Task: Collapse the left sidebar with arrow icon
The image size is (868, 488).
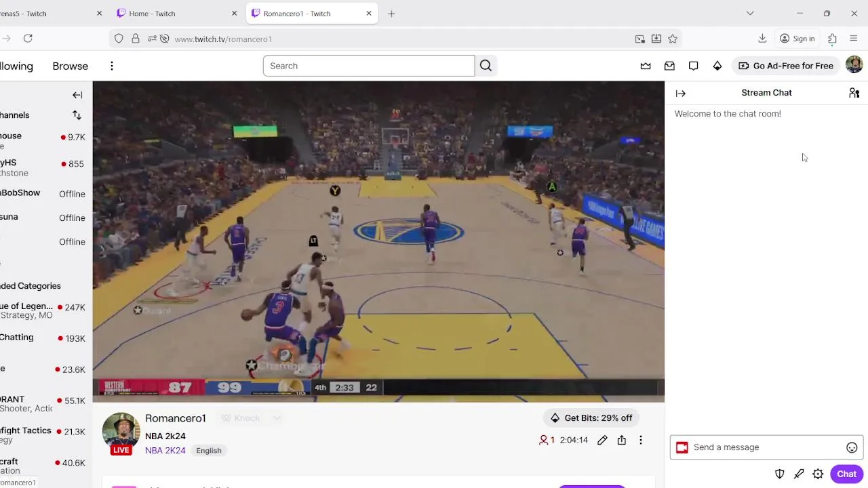Action: coord(77,95)
